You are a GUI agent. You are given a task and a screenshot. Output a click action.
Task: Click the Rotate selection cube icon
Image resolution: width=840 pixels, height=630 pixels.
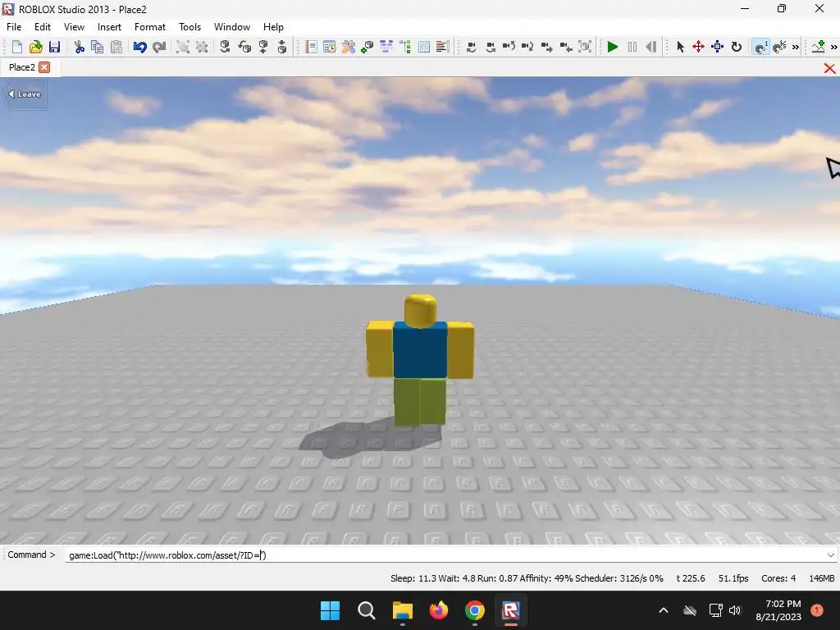226,47
